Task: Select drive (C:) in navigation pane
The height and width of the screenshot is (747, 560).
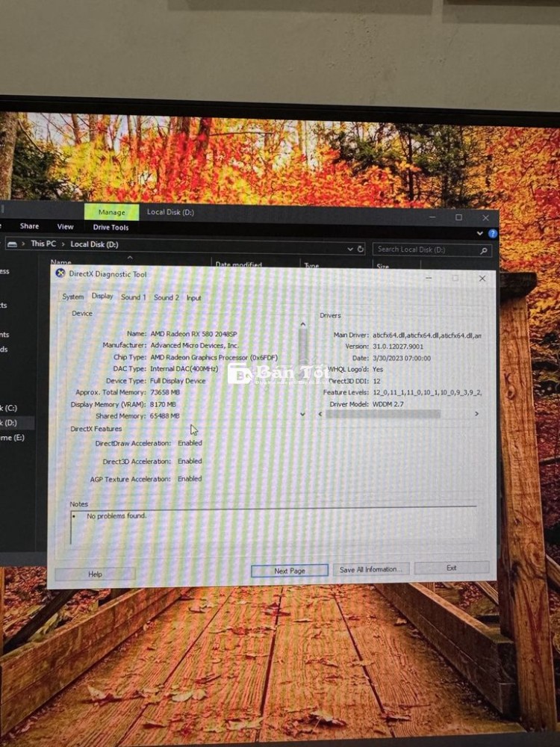Action: tap(8, 408)
